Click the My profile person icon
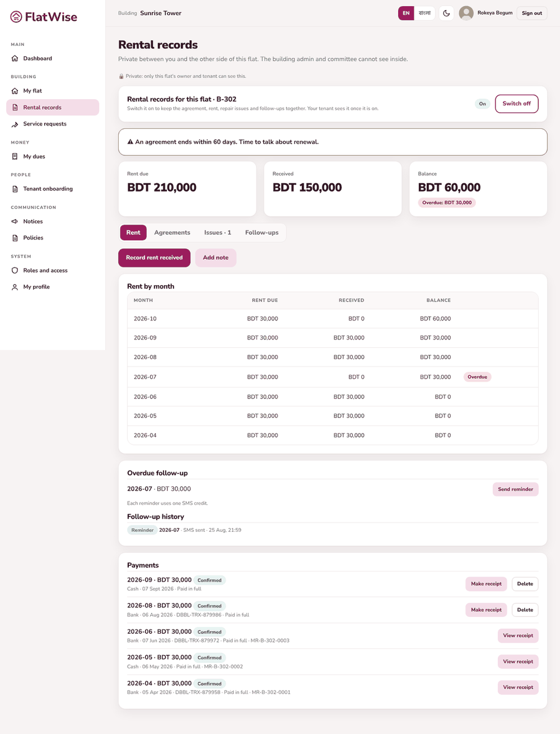Viewport: 560px width, 734px height. [x=15, y=287]
